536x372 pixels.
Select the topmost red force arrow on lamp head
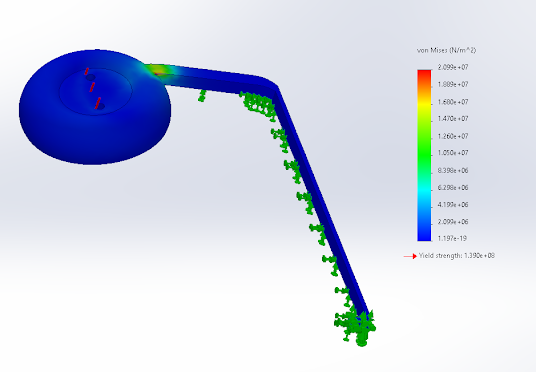pyautogui.click(x=87, y=71)
